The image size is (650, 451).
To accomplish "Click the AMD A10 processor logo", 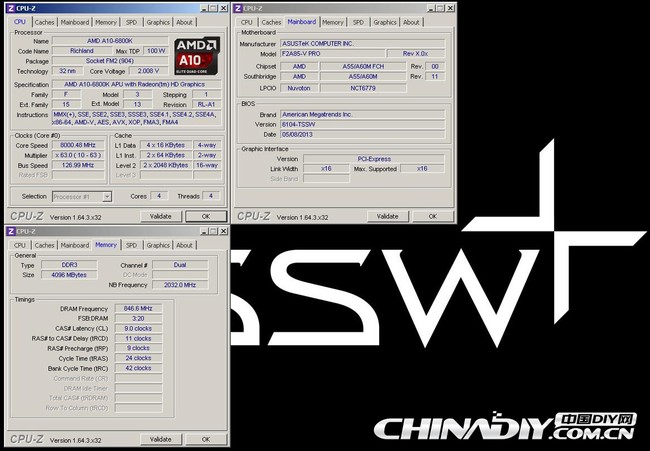I will click(197, 56).
